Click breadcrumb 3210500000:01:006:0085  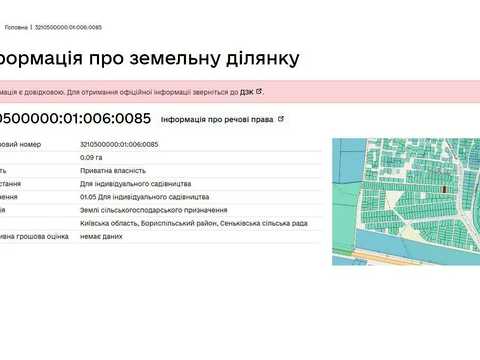(x=68, y=27)
